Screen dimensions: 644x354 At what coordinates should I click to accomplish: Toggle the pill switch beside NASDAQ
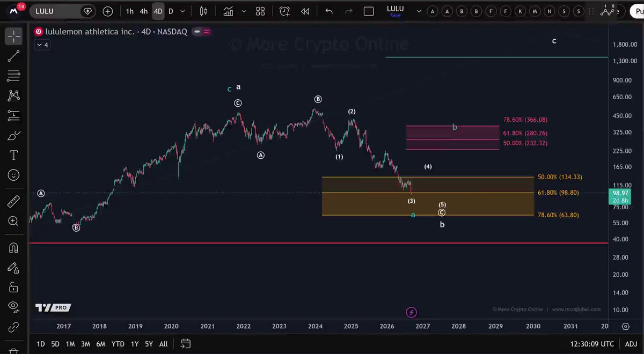coord(202,32)
